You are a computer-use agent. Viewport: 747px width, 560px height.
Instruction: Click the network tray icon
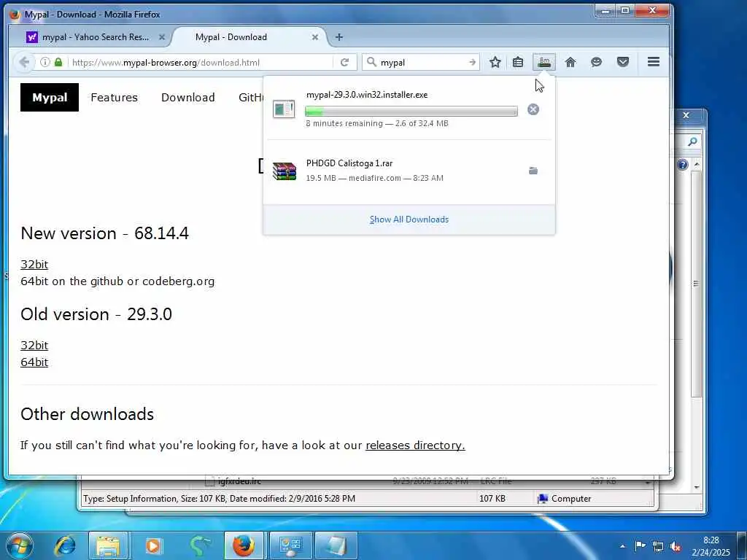(x=658, y=546)
